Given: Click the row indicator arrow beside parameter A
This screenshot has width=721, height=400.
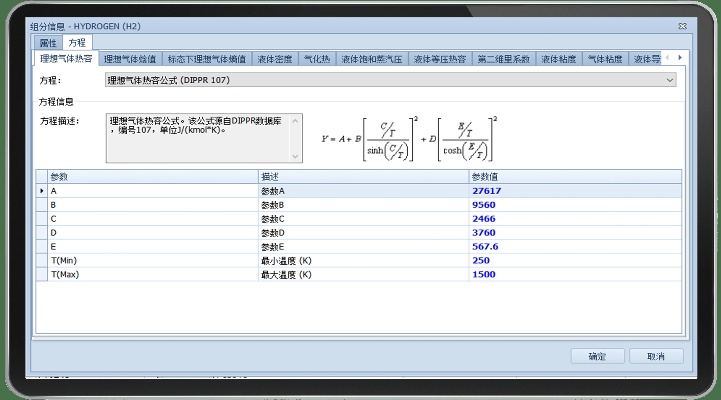Looking at the screenshot, I should pyautogui.click(x=41, y=190).
